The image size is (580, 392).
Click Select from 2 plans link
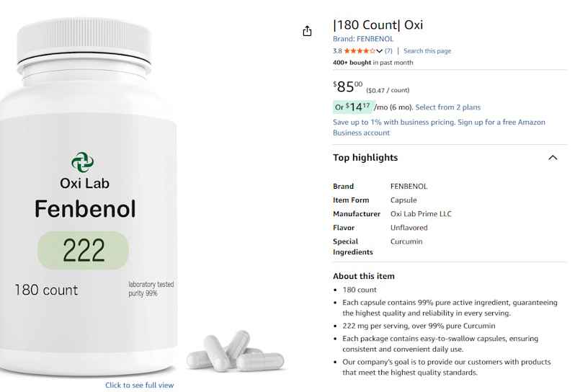click(447, 107)
